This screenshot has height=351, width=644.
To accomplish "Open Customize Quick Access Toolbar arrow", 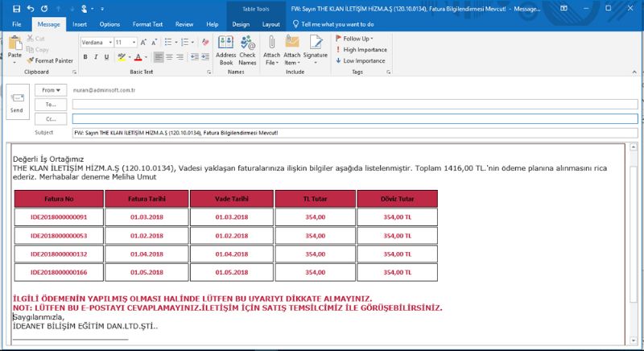I will pyautogui.click(x=102, y=9).
